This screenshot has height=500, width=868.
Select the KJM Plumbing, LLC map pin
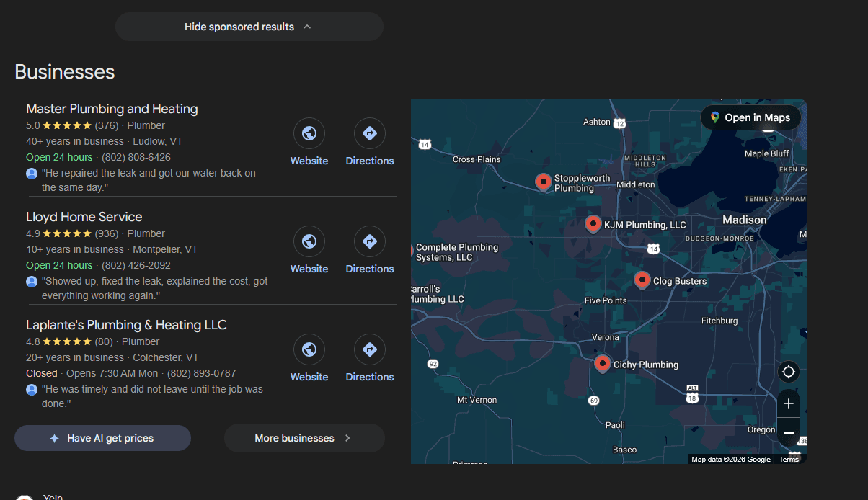point(593,223)
